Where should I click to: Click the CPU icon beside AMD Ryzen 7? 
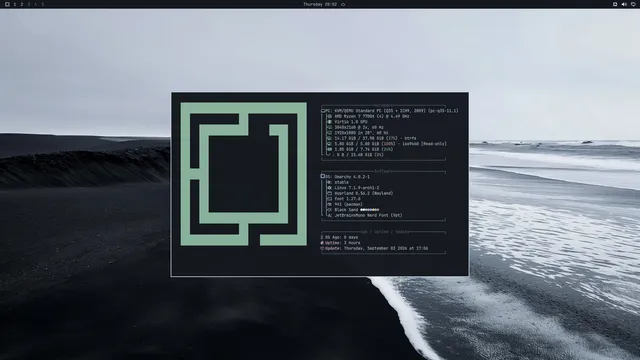tap(329, 116)
